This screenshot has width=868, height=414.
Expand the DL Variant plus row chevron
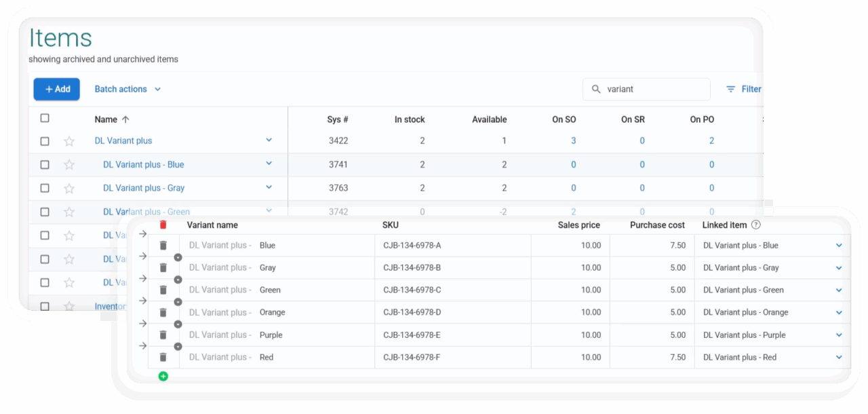click(269, 140)
